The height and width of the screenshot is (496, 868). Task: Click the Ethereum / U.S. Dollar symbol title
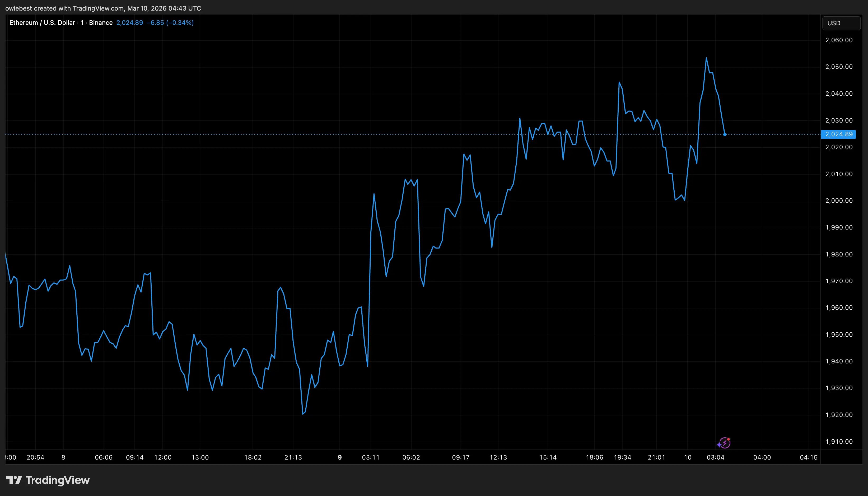(x=42, y=23)
